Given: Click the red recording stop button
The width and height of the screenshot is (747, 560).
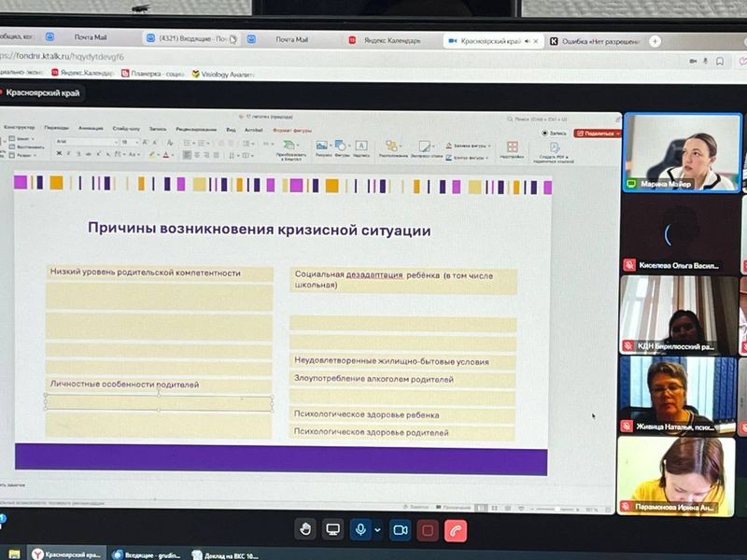Looking at the screenshot, I should (428, 530).
